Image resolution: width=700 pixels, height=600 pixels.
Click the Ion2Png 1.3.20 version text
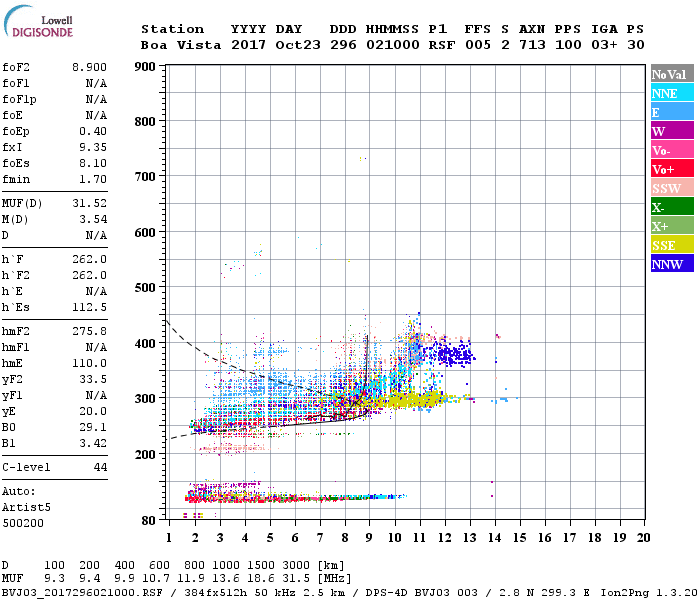pos(649,592)
